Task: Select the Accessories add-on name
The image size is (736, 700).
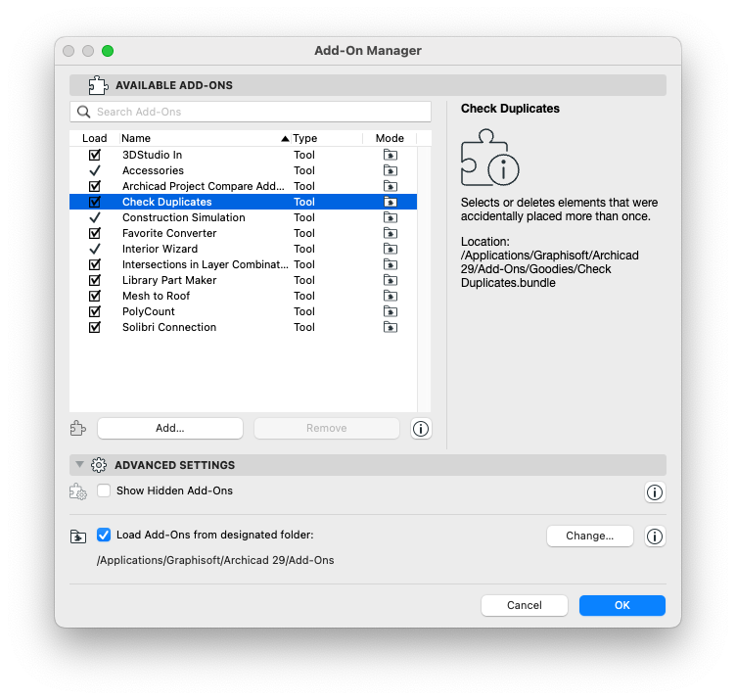Action: (x=153, y=170)
